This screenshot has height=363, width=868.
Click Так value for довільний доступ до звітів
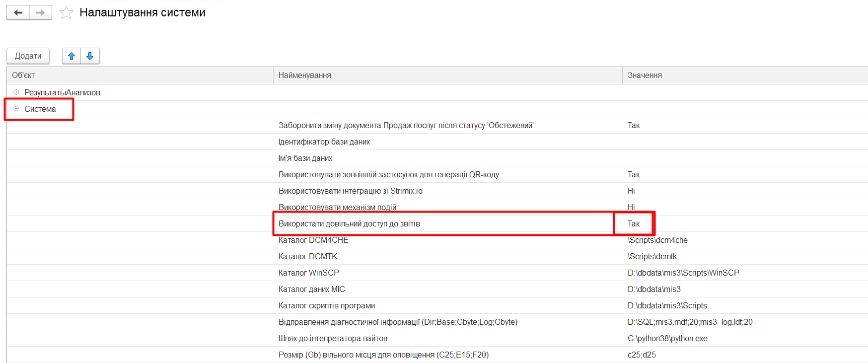(634, 224)
